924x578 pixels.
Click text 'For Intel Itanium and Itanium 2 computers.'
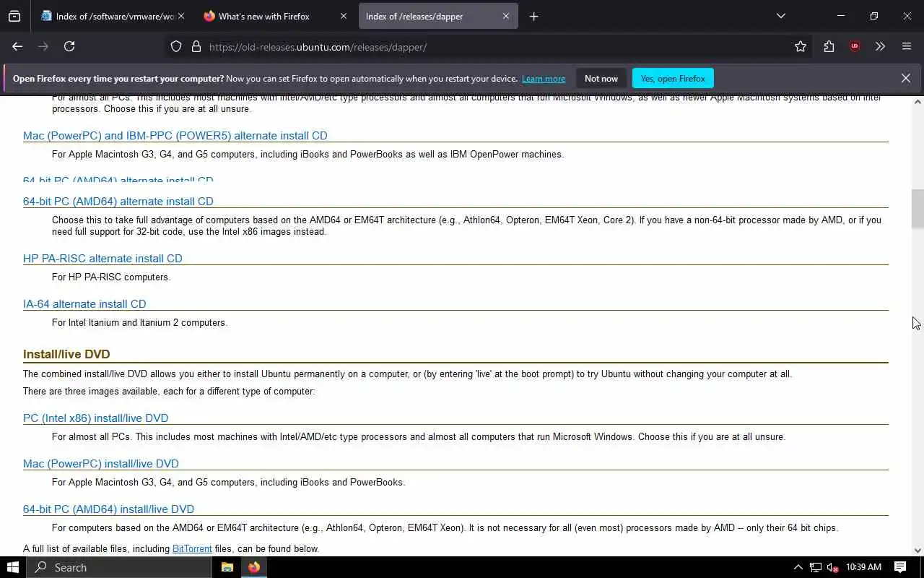[139, 323]
